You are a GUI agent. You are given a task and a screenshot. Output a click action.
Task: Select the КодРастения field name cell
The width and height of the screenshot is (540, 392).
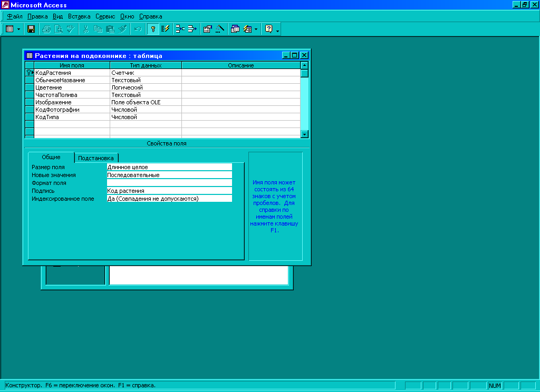click(x=72, y=73)
